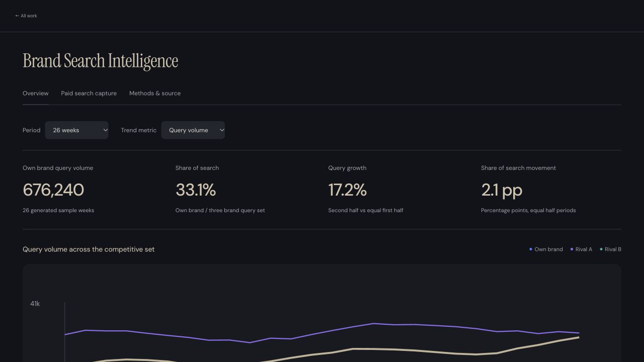Image resolution: width=644 pixels, height=362 pixels.
Task: Select the 17.2% query growth value
Action: (x=348, y=190)
